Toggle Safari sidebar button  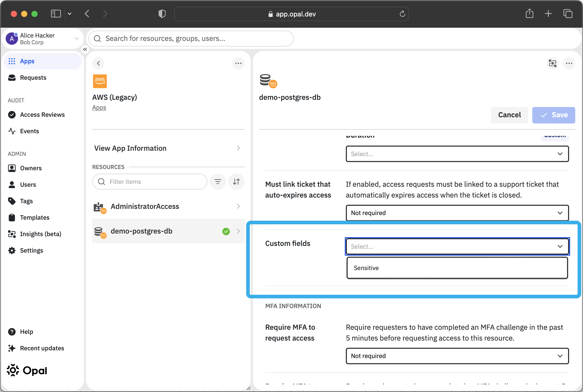point(56,14)
